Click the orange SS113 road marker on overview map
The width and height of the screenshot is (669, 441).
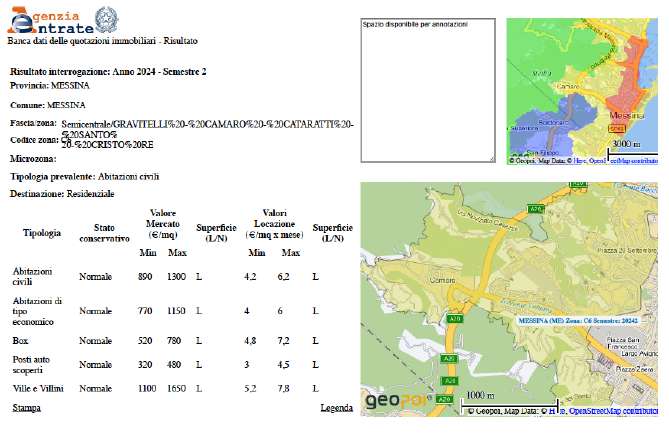click(616, 128)
